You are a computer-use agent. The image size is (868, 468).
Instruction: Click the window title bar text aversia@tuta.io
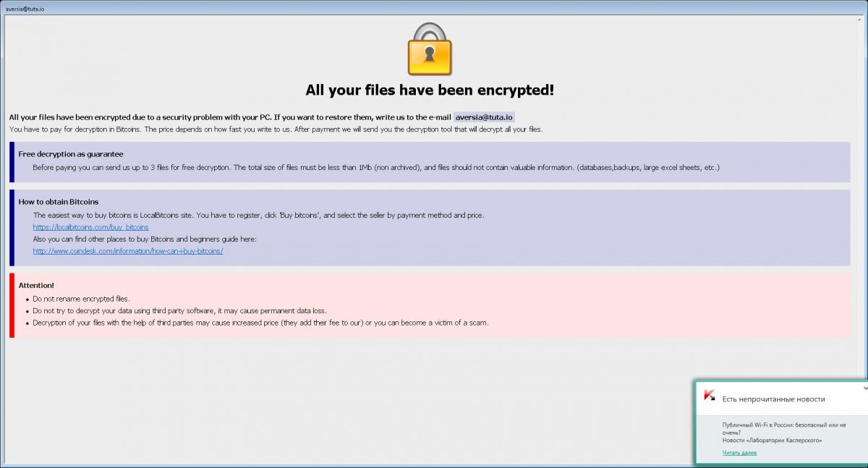[x=25, y=9]
